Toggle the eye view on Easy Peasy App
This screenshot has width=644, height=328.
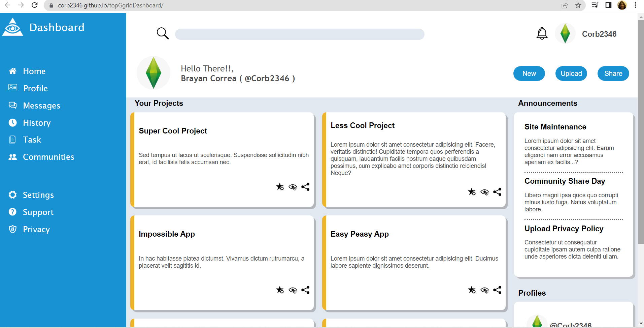(x=484, y=290)
